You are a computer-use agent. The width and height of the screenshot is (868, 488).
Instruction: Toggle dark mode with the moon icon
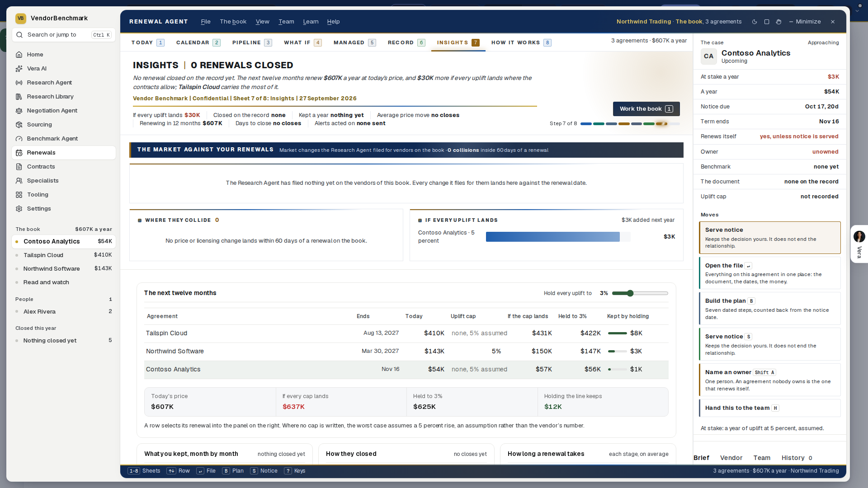click(755, 22)
